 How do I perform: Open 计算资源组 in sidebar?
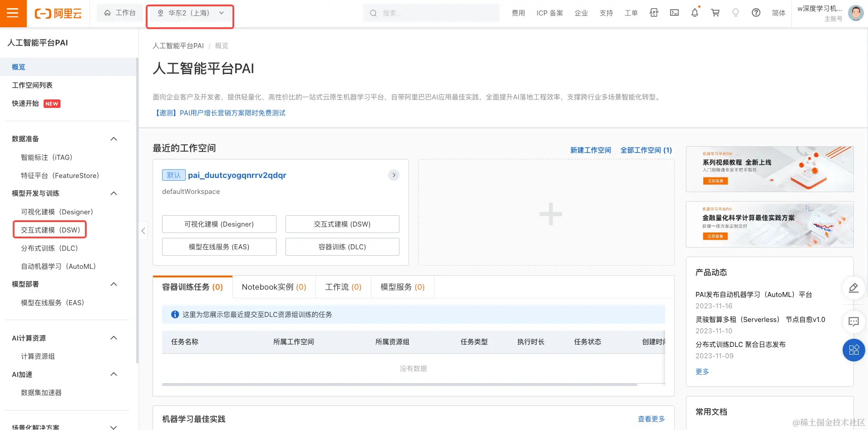pyautogui.click(x=38, y=356)
